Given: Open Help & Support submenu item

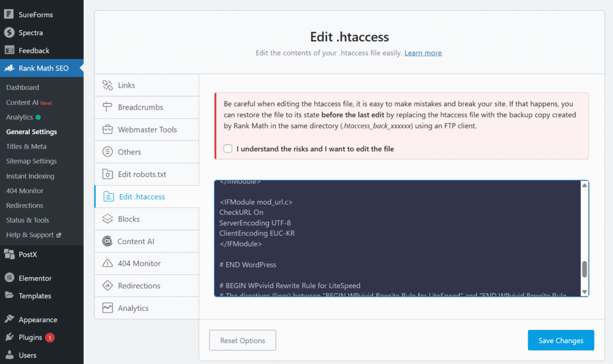Looking at the screenshot, I should click(x=30, y=235).
